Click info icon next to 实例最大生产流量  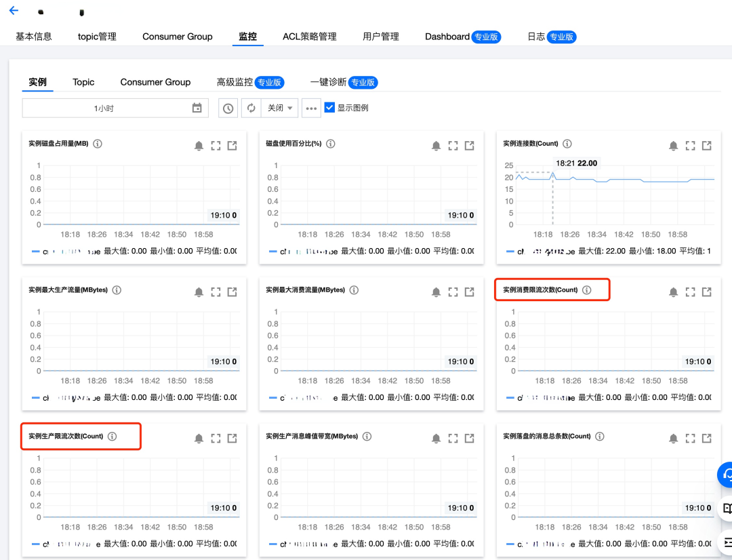[116, 289]
